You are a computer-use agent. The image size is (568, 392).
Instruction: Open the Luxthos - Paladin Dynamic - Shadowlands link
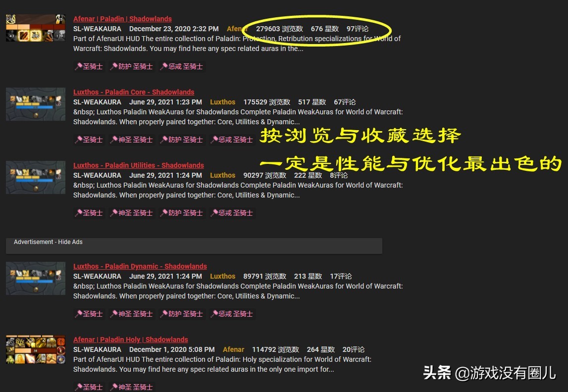tap(140, 266)
